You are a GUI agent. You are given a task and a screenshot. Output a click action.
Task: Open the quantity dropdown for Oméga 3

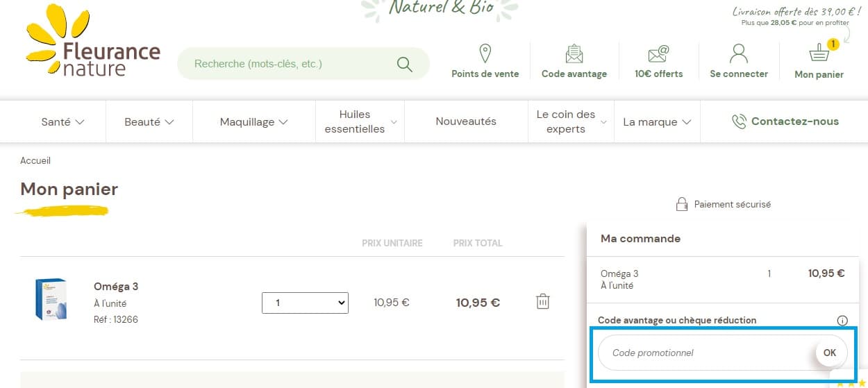[x=305, y=303]
